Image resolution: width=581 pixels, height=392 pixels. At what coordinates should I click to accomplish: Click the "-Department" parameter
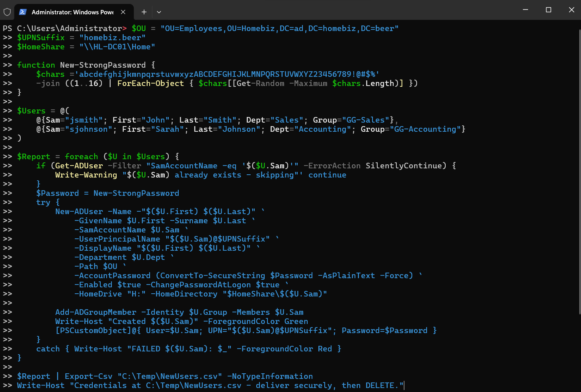(101, 257)
